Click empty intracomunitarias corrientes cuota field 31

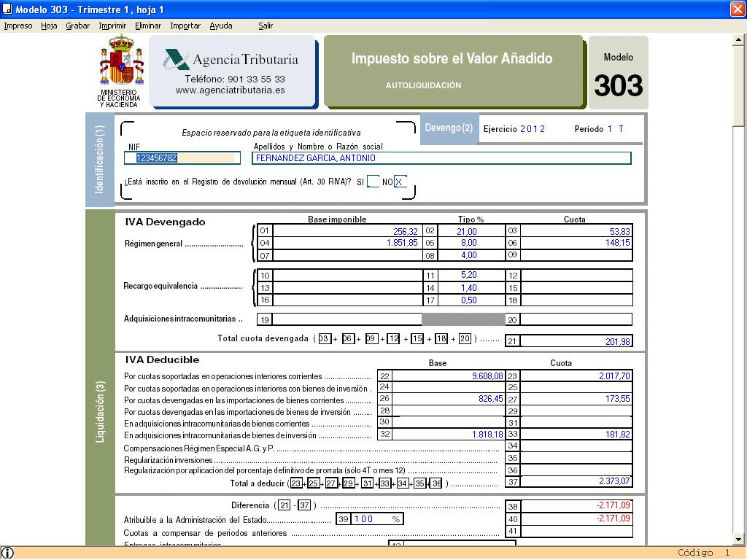coord(576,422)
